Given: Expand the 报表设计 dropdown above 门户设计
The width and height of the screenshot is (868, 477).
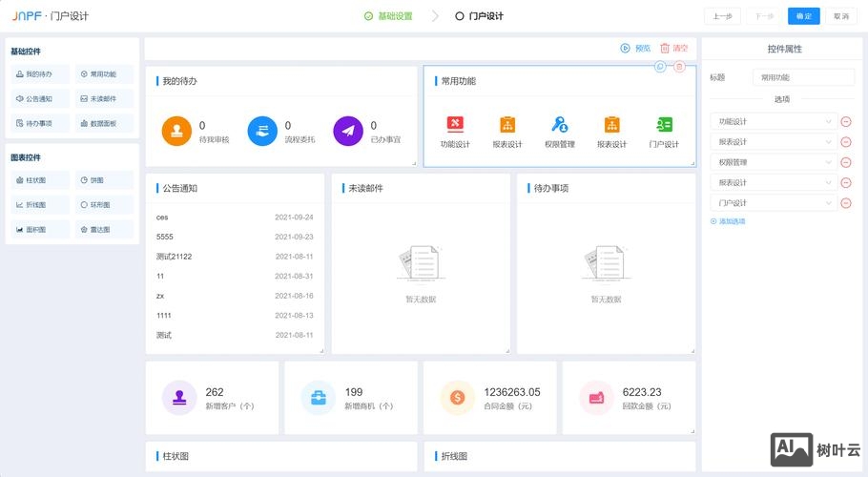Looking at the screenshot, I should coord(774,182).
